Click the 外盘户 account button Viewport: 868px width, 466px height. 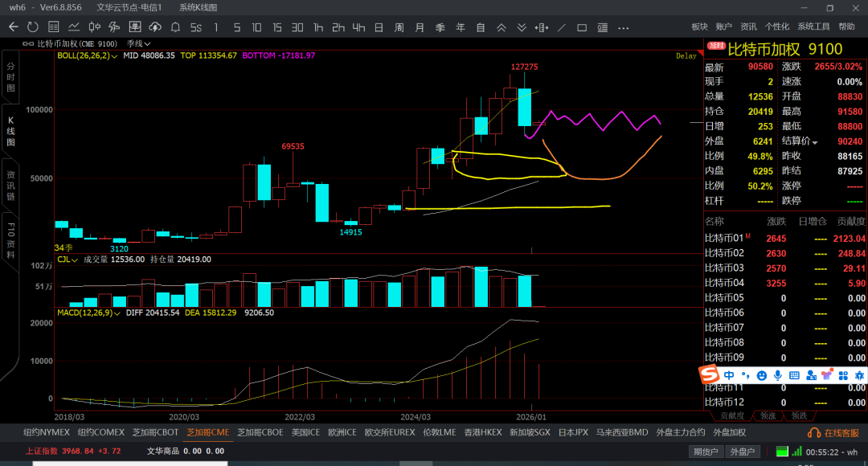point(743,452)
